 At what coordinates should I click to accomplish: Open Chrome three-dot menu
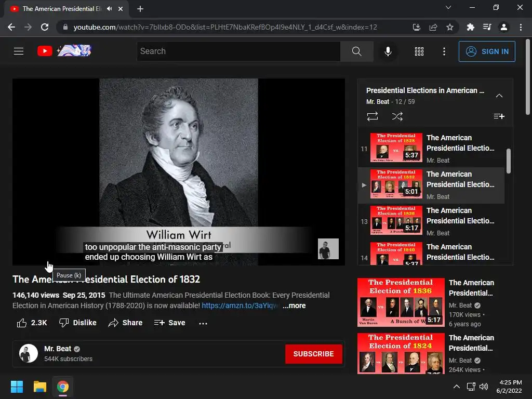point(521,27)
